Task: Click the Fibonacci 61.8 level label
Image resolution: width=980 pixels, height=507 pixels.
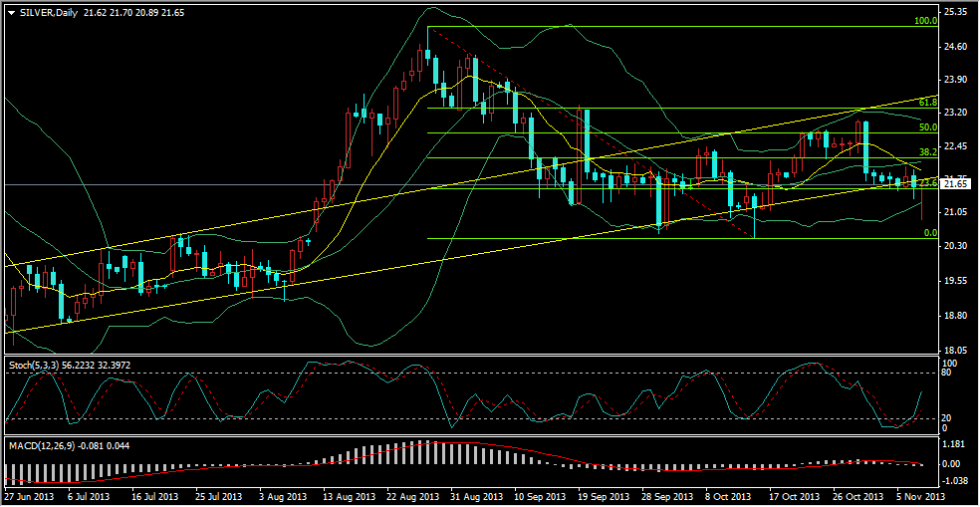Action: (928, 102)
